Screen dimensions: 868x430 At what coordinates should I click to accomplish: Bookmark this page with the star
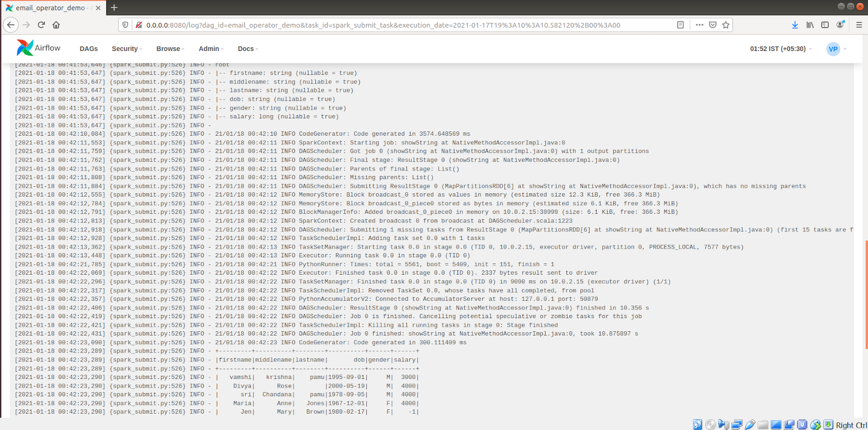coord(726,25)
